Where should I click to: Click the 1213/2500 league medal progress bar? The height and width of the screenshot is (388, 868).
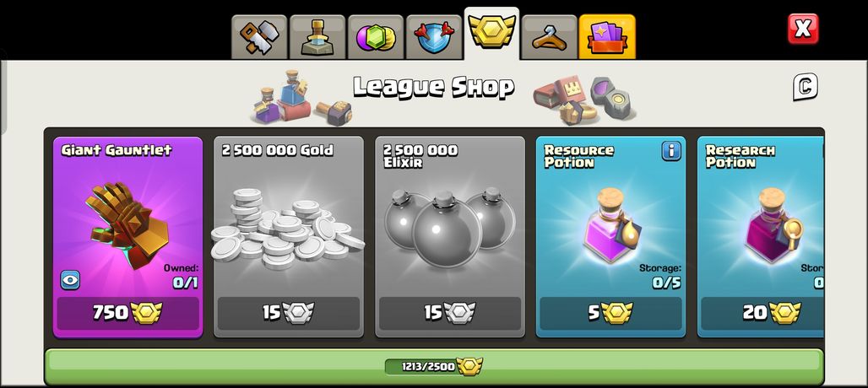coord(434,366)
